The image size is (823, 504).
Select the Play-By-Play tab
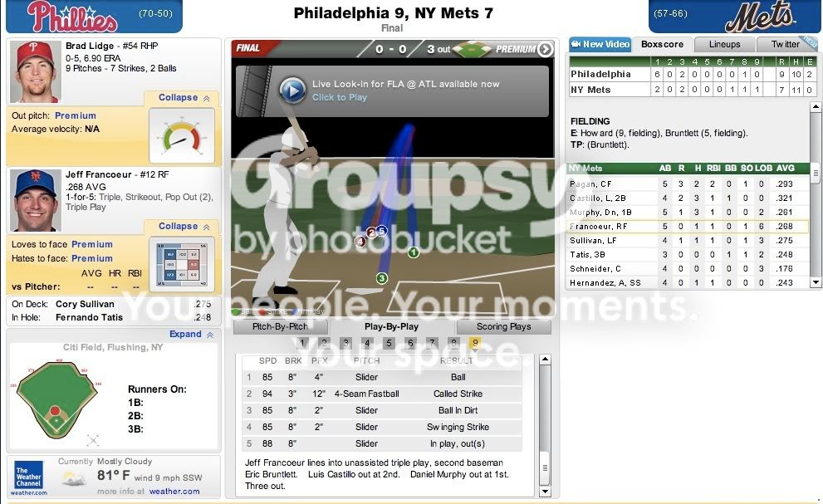pos(391,326)
